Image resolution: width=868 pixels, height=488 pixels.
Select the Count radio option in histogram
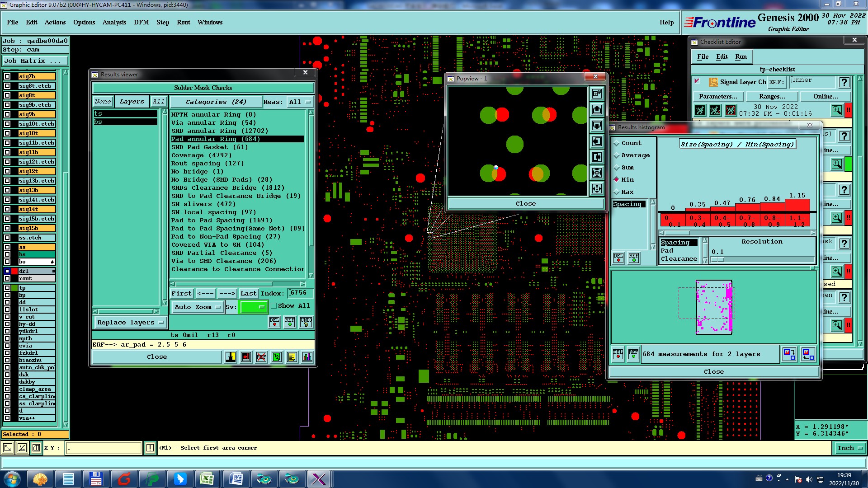pos(617,143)
